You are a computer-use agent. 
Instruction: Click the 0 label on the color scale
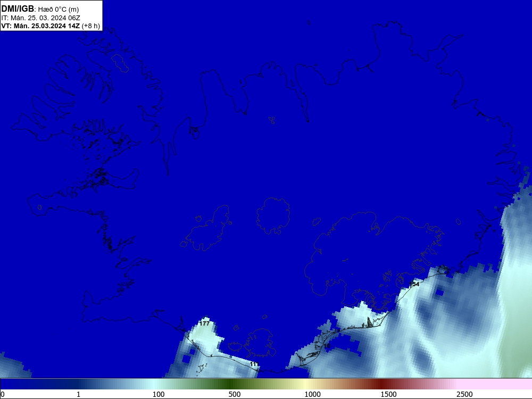(x=3, y=394)
